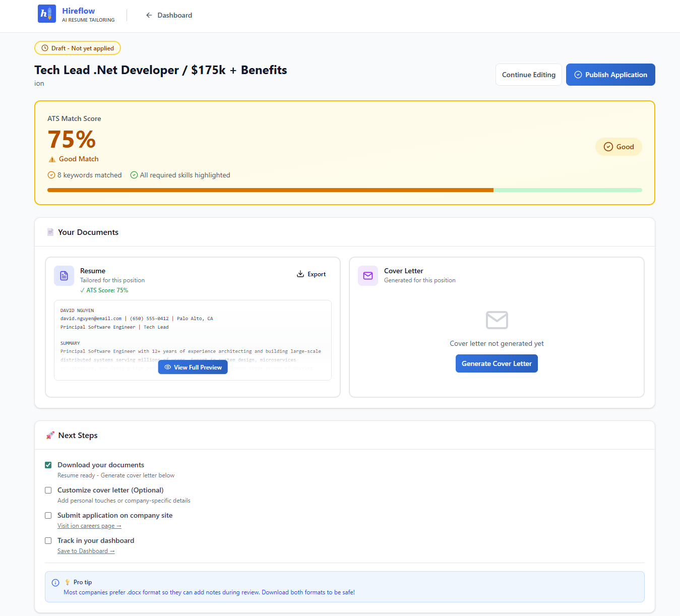Click the lightbulb icon beside Pro tip
This screenshot has width=680, height=616.
(68, 582)
